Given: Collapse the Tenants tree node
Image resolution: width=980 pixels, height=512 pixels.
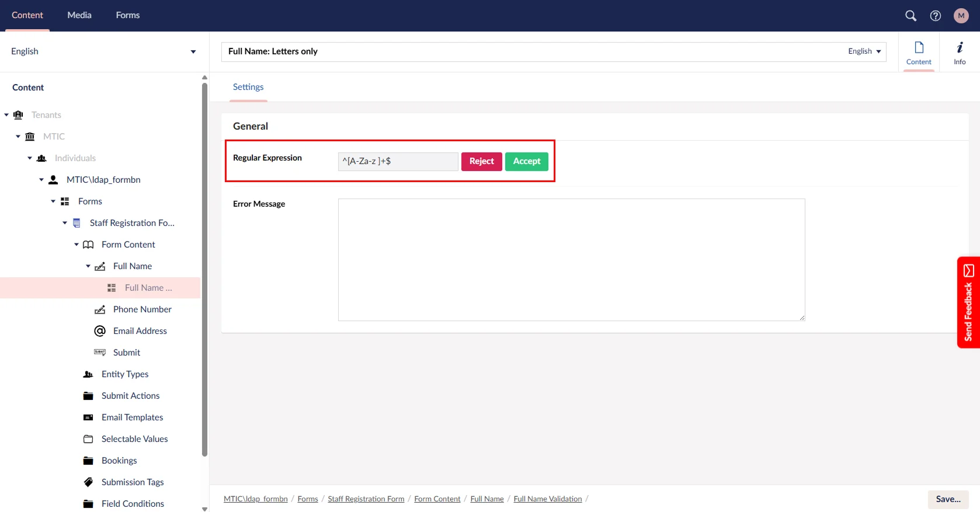Looking at the screenshot, I should click(x=6, y=115).
